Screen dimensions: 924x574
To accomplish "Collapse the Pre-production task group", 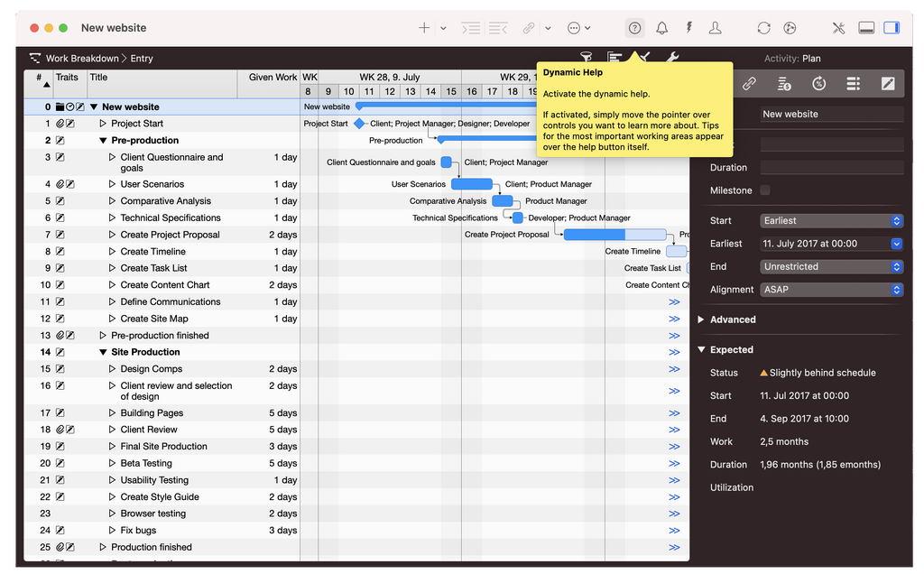I will 103,141.
